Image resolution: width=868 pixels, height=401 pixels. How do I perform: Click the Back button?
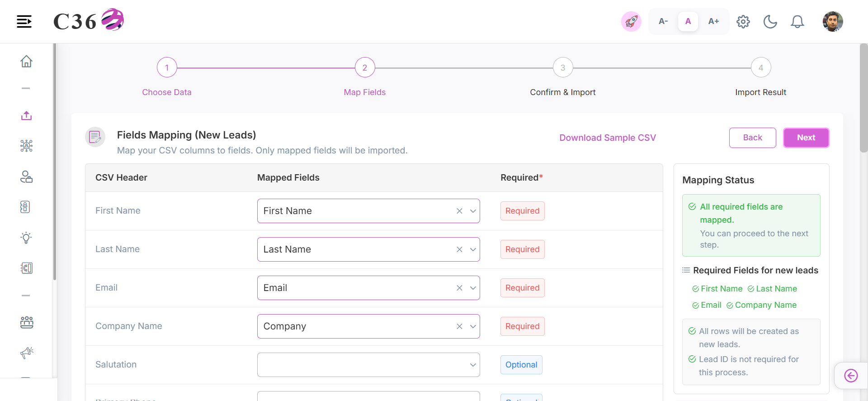pyautogui.click(x=752, y=138)
